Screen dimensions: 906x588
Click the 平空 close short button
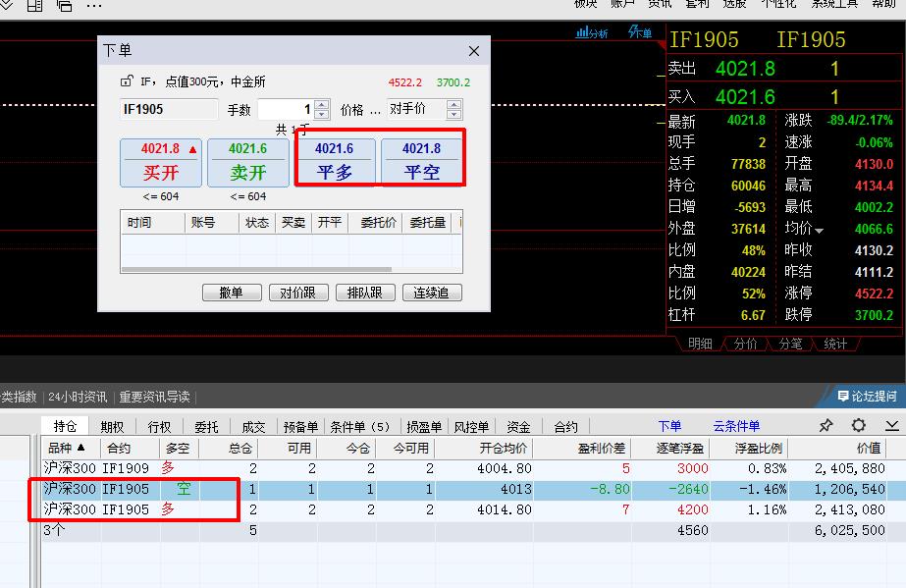[x=422, y=163]
